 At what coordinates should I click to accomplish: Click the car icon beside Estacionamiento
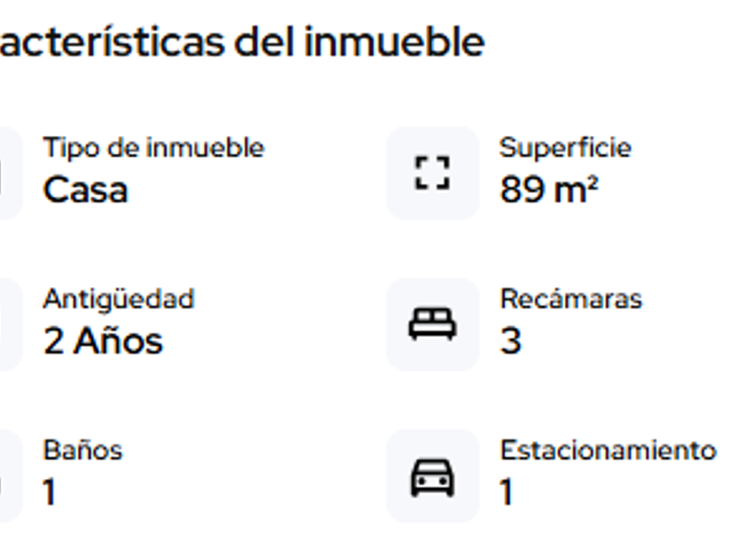tap(432, 477)
